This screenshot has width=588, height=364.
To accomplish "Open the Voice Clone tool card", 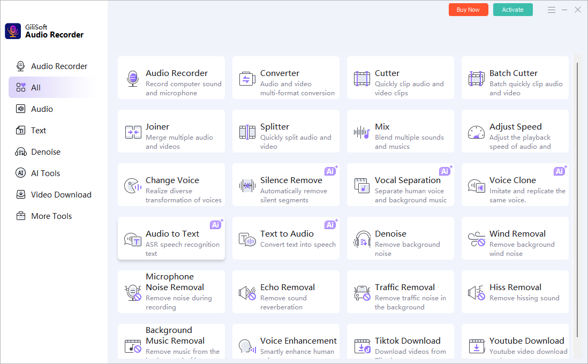I will coord(515,185).
